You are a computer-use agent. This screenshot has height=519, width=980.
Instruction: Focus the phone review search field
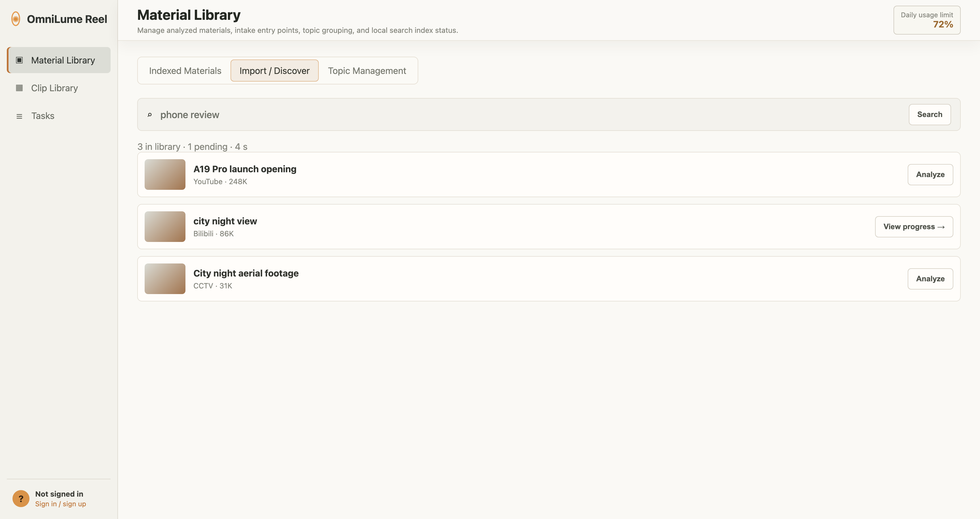point(531,115)
